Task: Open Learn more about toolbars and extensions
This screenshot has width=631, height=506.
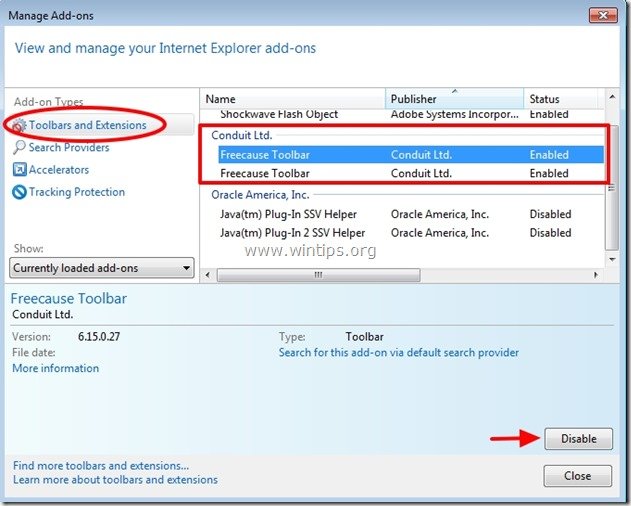Action: click(115, 479)
